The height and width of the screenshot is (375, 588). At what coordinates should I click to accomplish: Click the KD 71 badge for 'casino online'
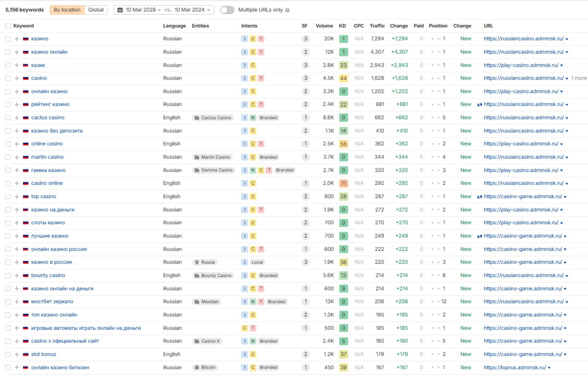point(343,183)
